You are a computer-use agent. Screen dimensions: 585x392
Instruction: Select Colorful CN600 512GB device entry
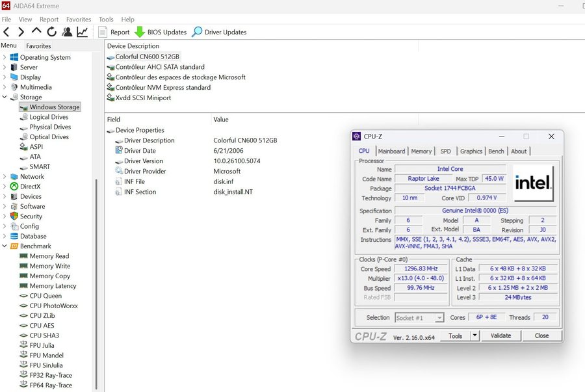click(x=147, y=57)
